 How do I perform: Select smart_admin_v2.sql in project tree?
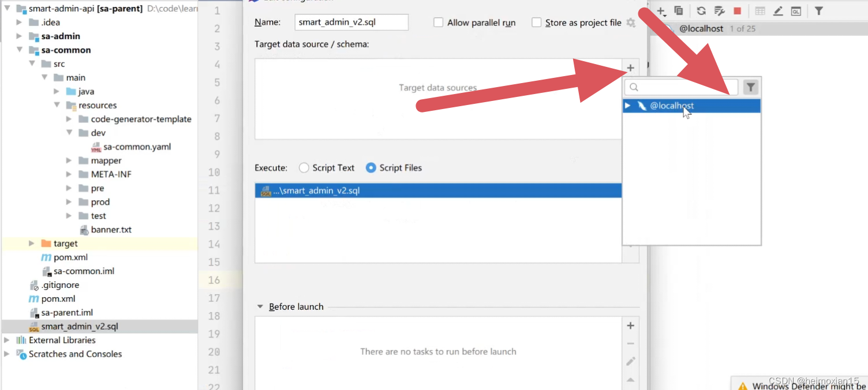[79, 327]
